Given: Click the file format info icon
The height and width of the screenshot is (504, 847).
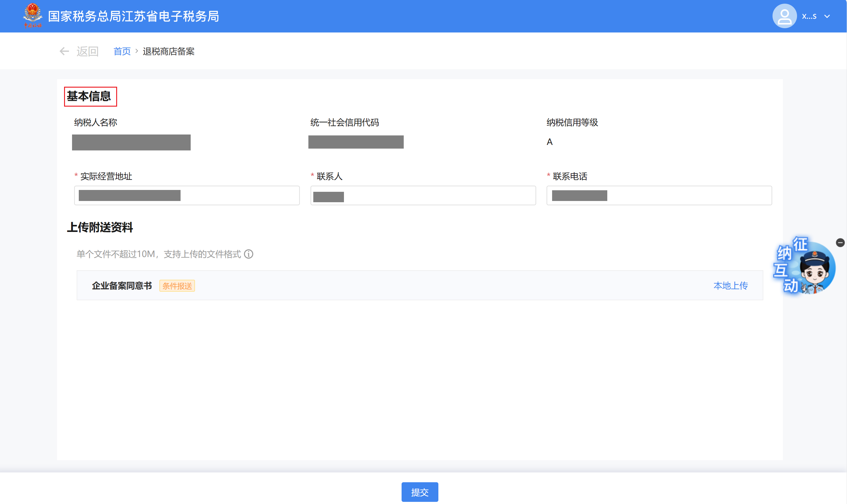Looking at the screenshot, I should pos(249,254).
